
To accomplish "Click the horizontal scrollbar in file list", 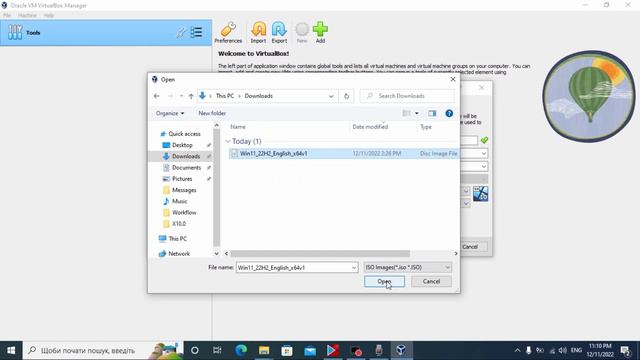I will point(320,253).
